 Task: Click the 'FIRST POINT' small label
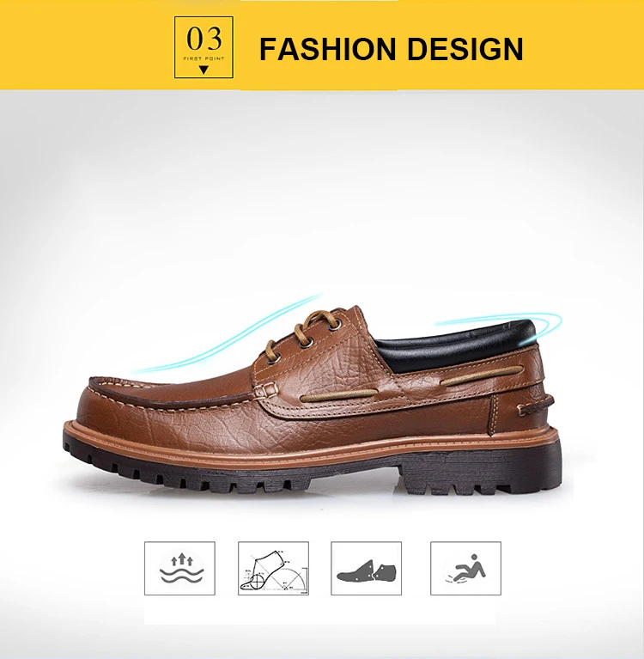tap(204, 58)
